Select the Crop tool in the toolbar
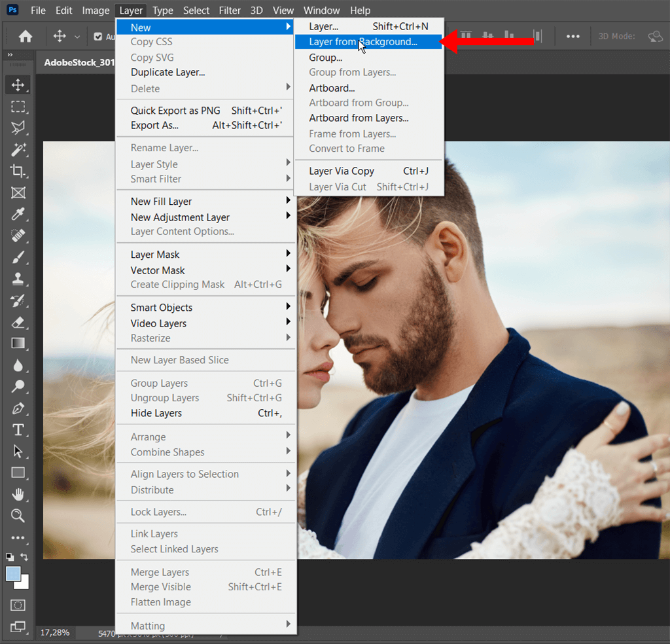Image resolution: width=670 pixels, height=644 pixels. tap(18, 171)
